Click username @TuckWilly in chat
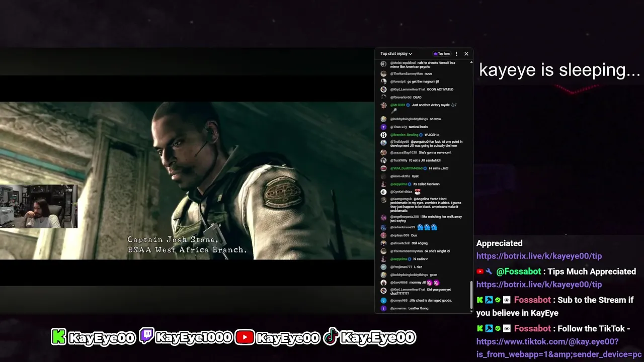The height and width of the screenshot is (362, 644). [x=399, y=160]
